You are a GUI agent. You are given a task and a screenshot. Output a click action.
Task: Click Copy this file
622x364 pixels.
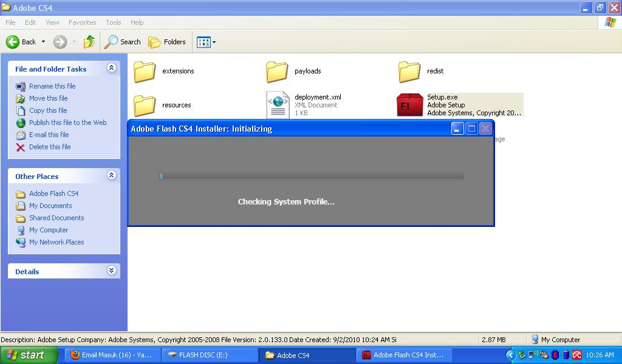point(48,110)
